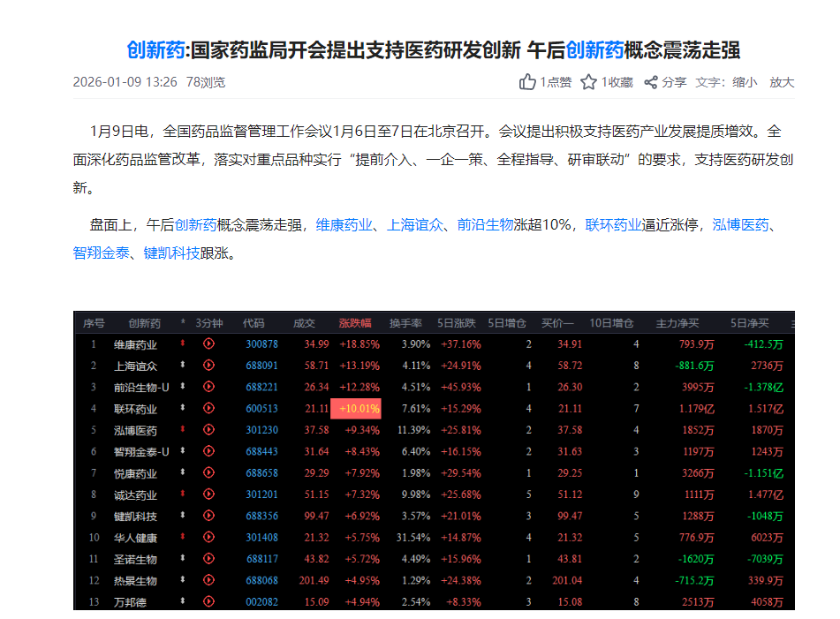
Task: Click 5日涨跌 column header
Action: pos(457,323)
